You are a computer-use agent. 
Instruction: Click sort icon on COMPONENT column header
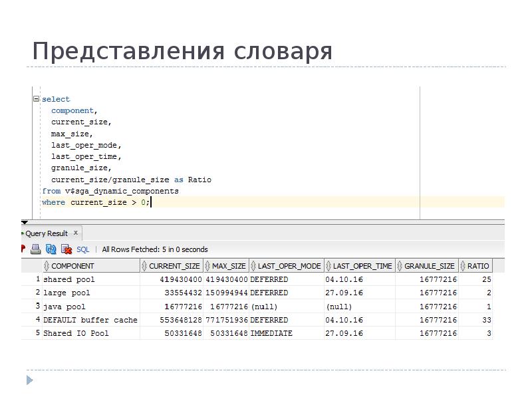(47, 266)
